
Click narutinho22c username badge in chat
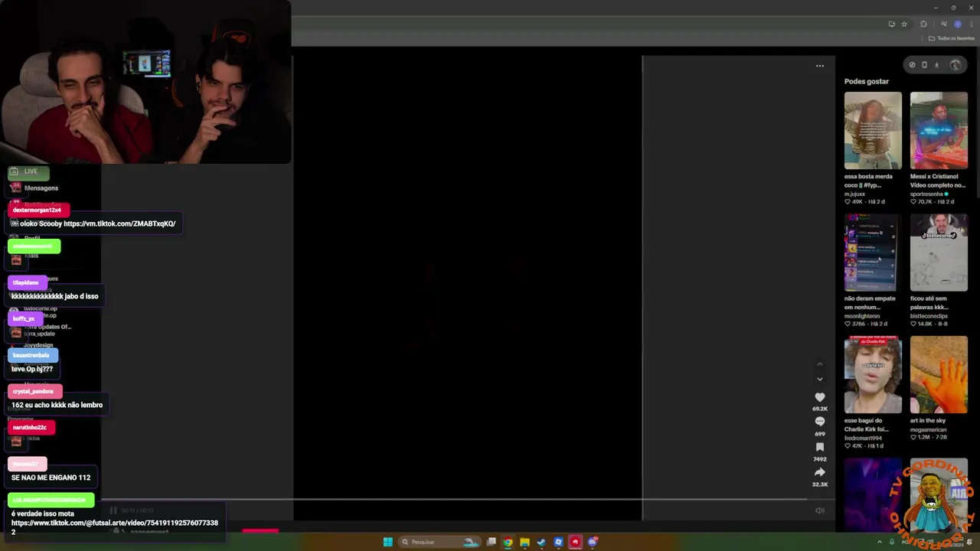click(x=31, y=428)
